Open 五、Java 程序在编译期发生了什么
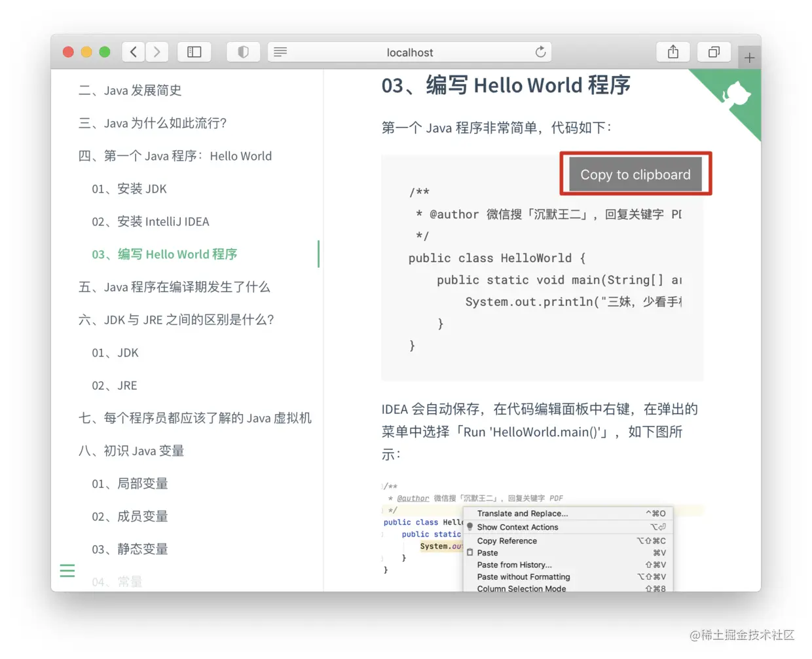812x659 pixels. 174,287
